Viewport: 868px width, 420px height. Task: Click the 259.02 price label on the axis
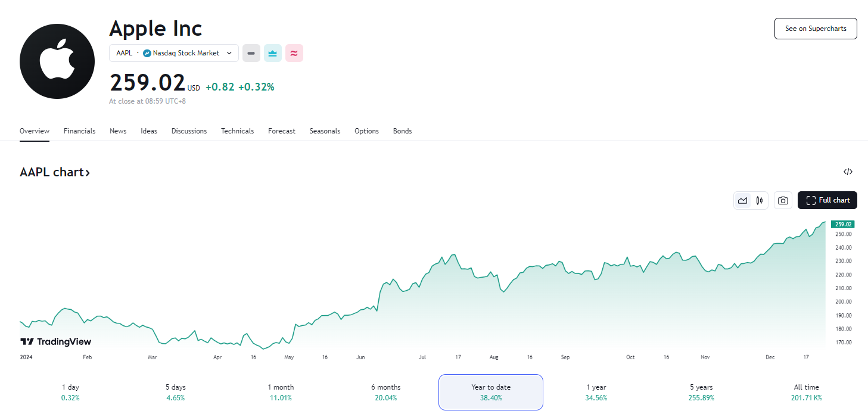click(x=843, y=224)
